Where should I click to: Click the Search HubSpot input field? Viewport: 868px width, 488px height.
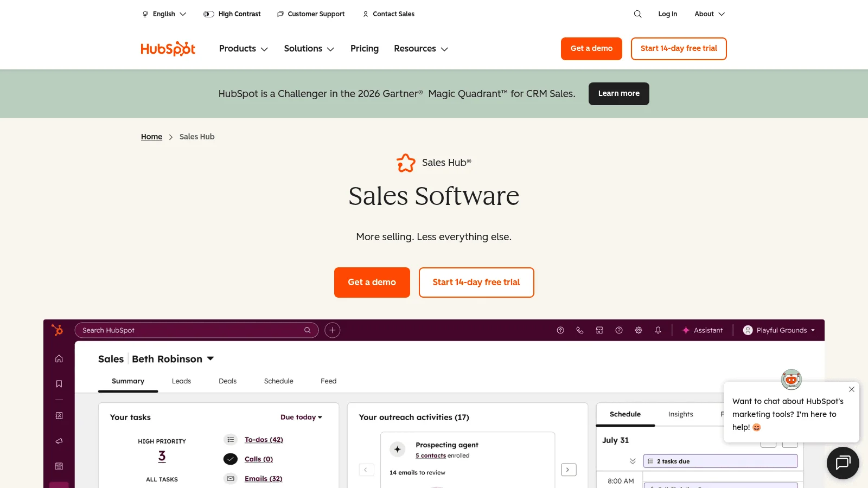point(196,330)
